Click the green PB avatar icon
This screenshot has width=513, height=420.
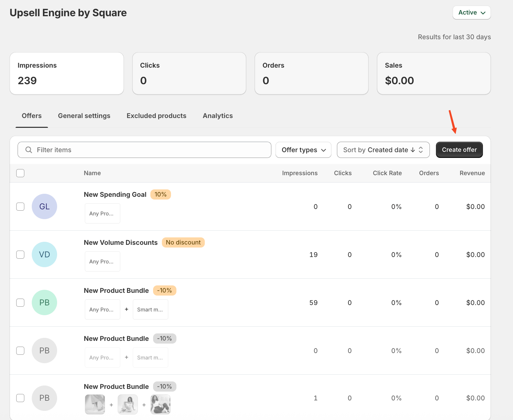tap(44, 302)
